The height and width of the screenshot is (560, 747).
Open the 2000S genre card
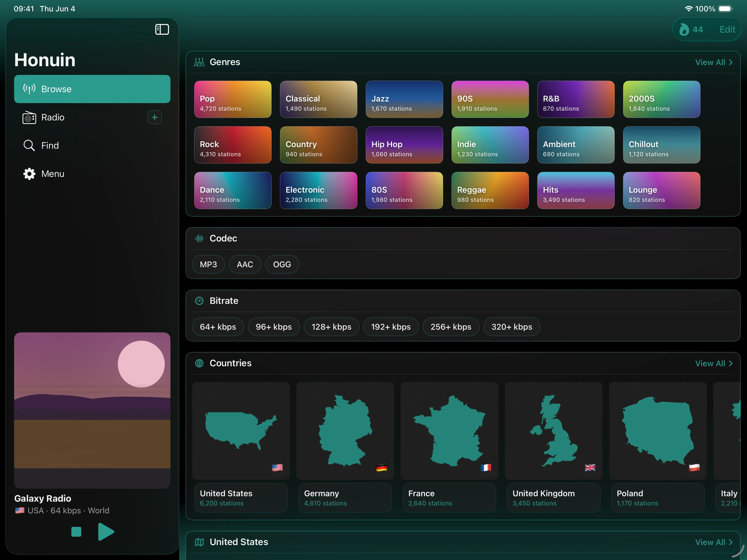click(x=661, y=99)
